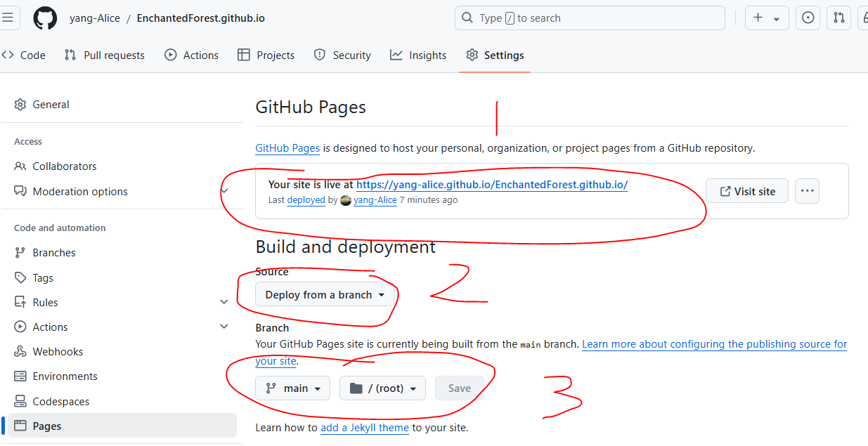Click the Collaborators people icon

click(x=20, y=166)
